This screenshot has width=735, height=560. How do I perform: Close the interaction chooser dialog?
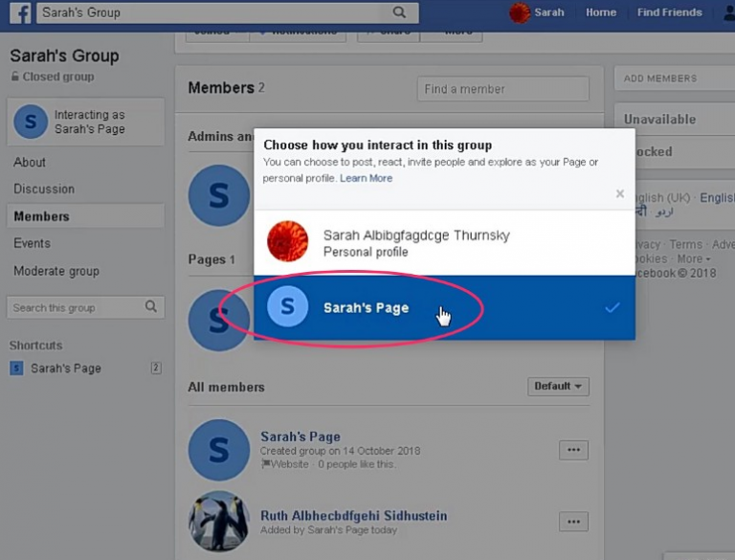point(620,193)
